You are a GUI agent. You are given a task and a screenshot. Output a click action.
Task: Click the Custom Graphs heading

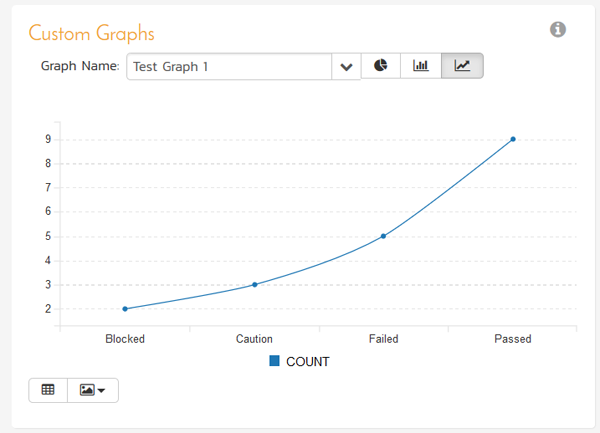(91, 33)
